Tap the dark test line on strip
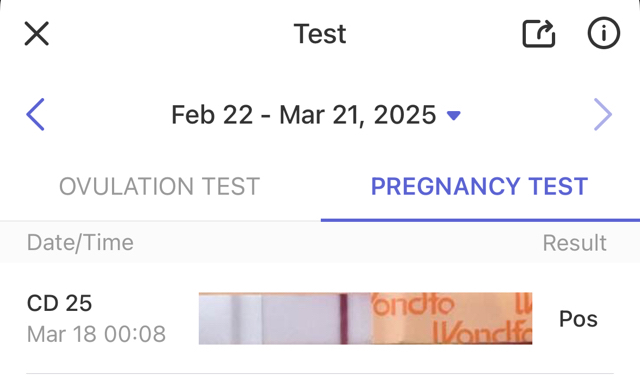Screen dimensions: 640x379 344,319
